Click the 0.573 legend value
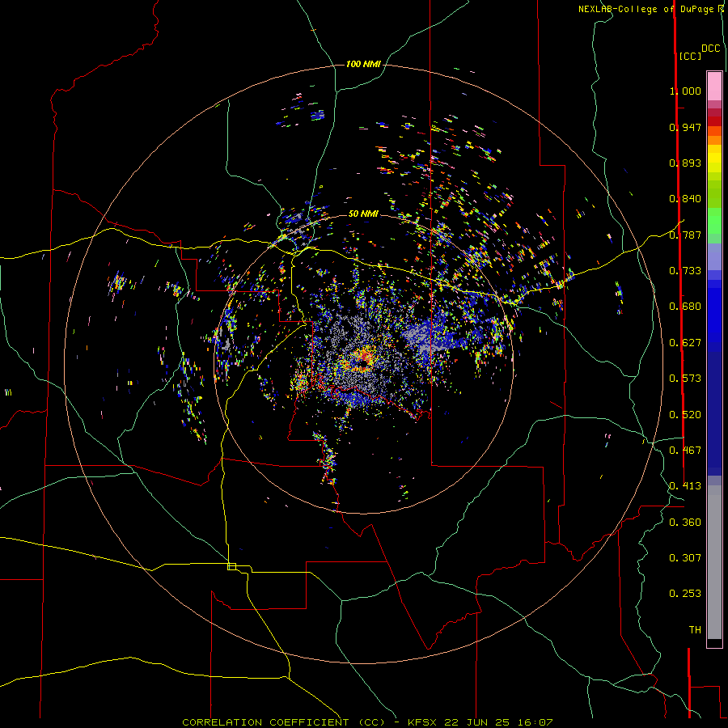 coord(685,379)
